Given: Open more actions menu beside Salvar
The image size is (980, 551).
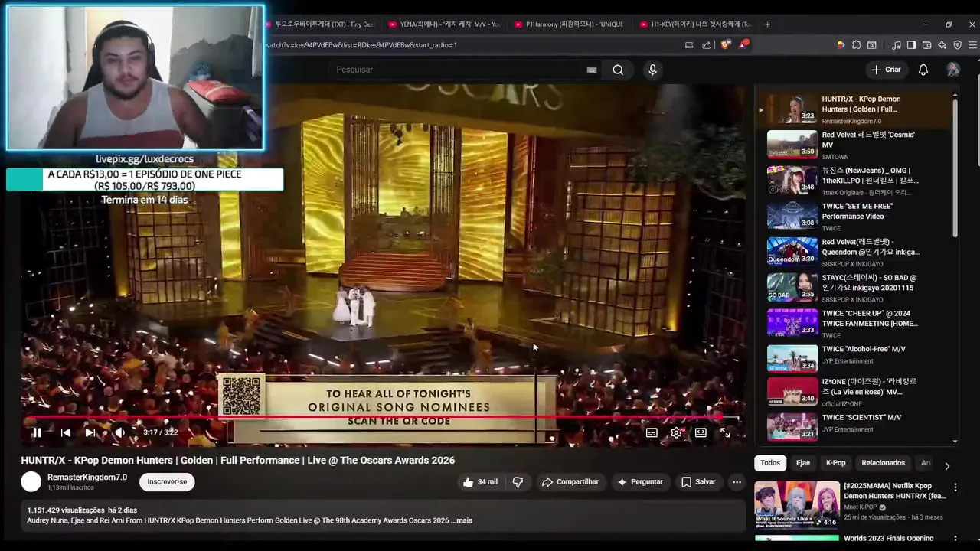Looking at the screenshot, I should pos(737,482).
